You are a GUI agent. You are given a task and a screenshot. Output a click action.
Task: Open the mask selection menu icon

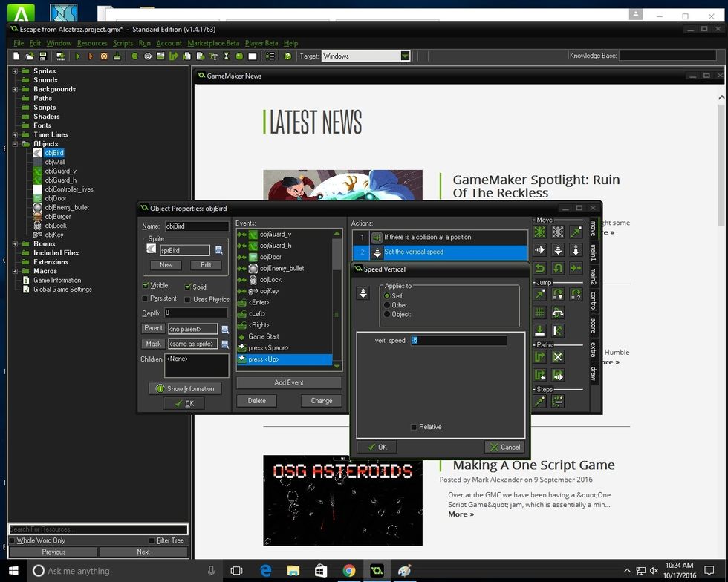(225, 344)
